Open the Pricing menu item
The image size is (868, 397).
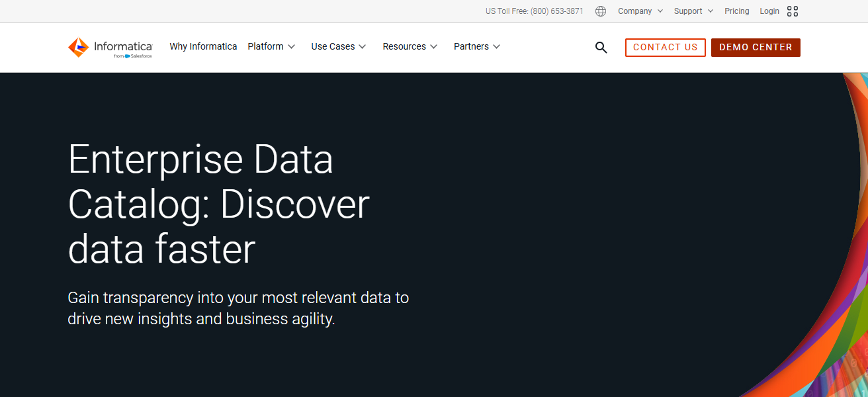736,11
